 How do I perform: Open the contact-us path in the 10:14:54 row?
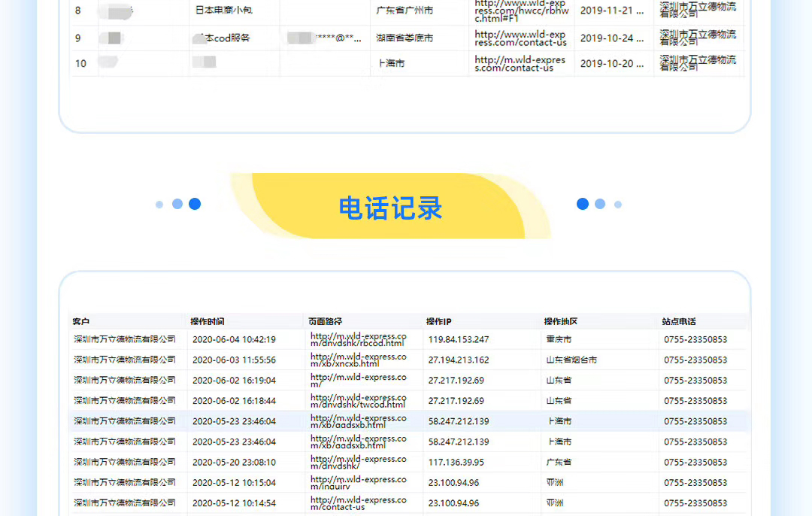coord(359,503)
